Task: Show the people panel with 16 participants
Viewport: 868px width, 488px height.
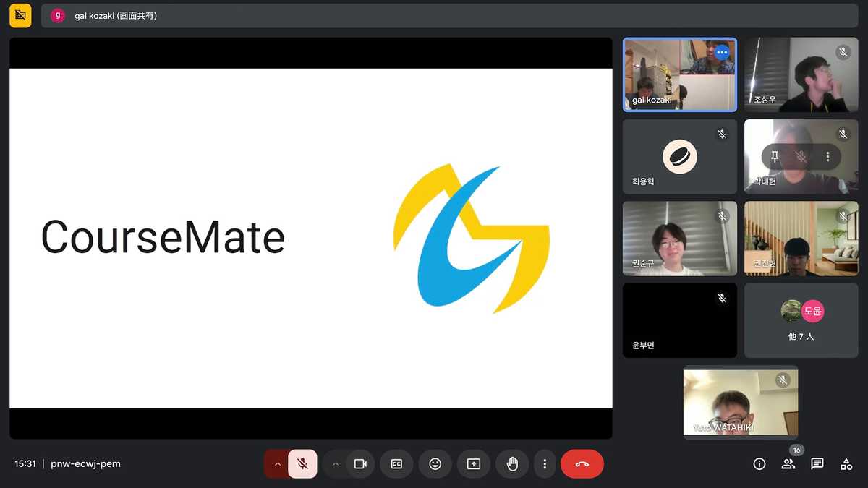Action: click(x=788, y=464)
